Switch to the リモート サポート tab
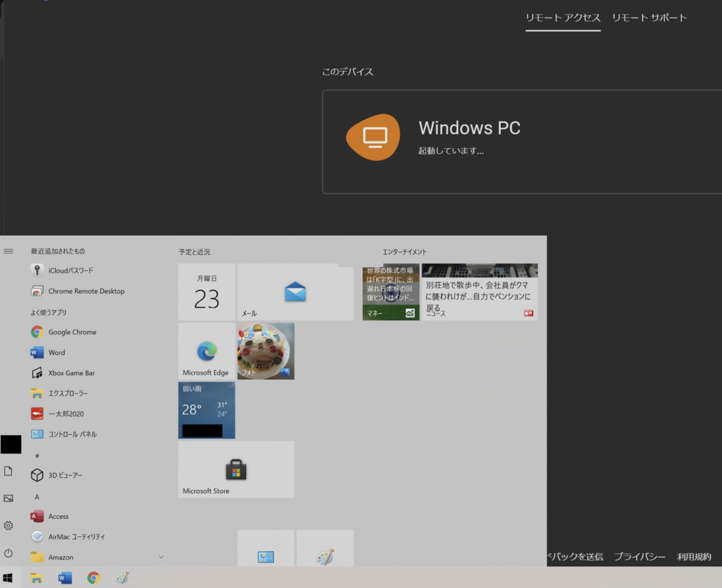The image size is (722, 588). [x=649, y=17]
